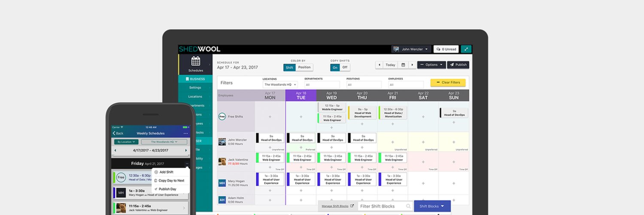
Task: Select the Apr 23 SUN column header
Action: point(454,95)
